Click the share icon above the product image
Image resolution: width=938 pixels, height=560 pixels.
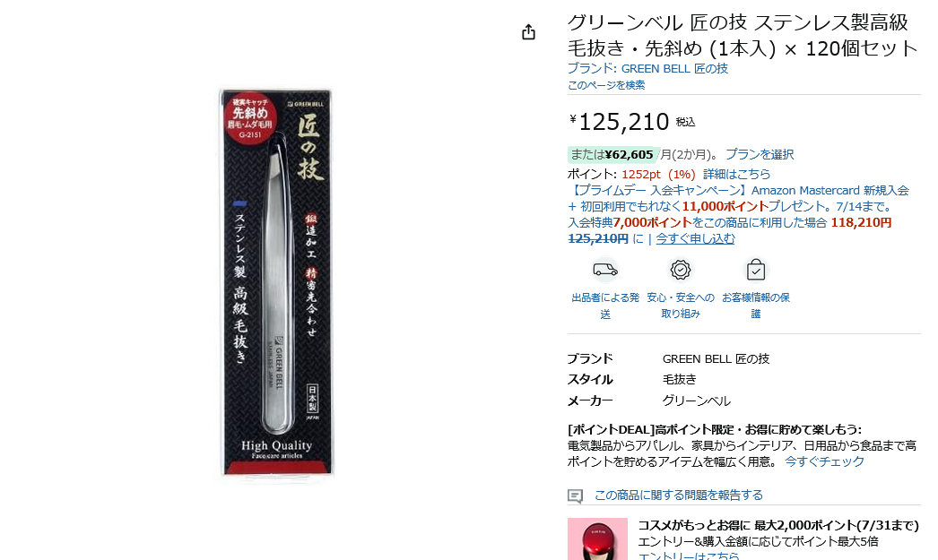pos(528,31)
